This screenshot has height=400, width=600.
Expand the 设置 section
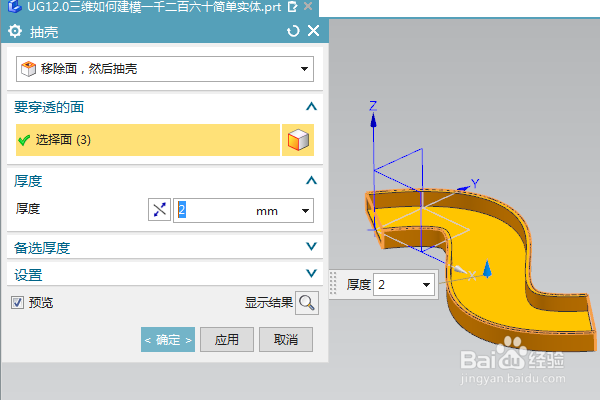311,273
